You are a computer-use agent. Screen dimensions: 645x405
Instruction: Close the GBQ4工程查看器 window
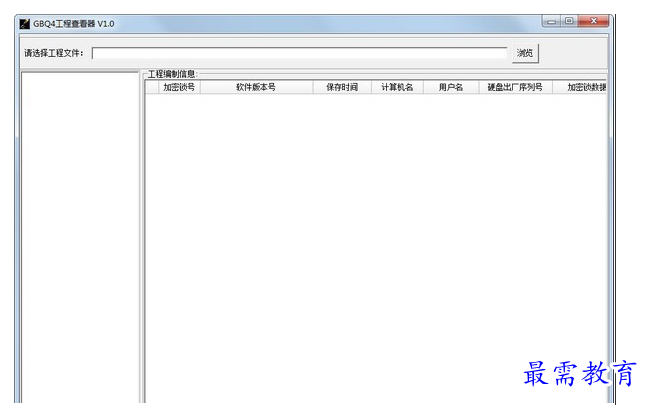coord(593,21)
